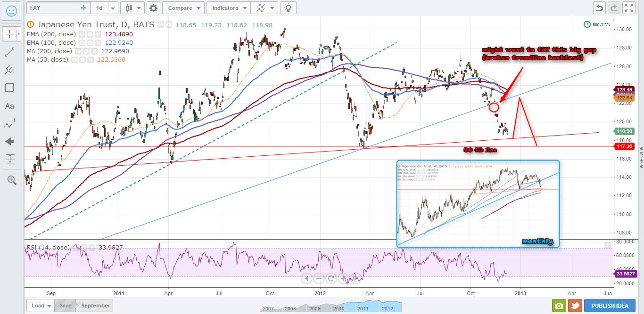Remove the EMA (200, close) indicator
The height and width of the screenshot is (314, 644).
pos(98,34)
